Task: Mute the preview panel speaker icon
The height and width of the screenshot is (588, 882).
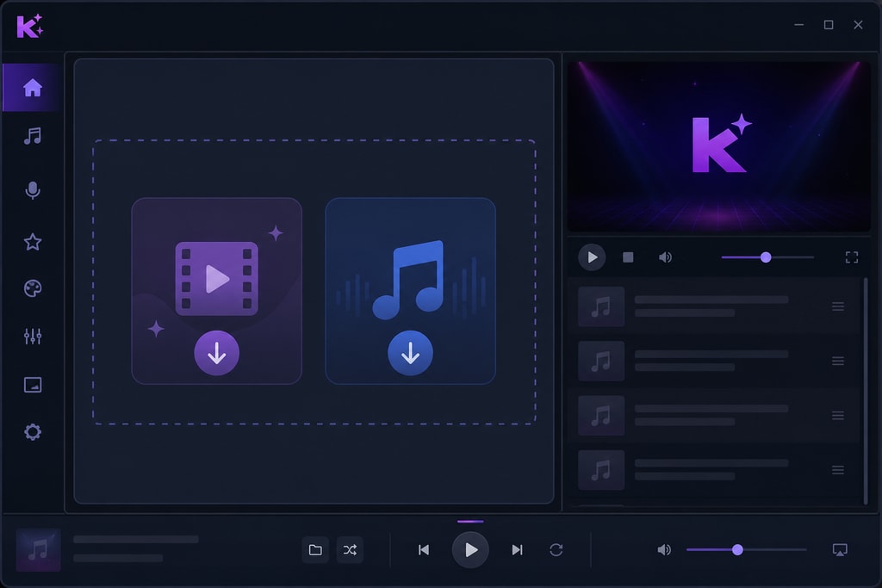Action: pos(665,257)
